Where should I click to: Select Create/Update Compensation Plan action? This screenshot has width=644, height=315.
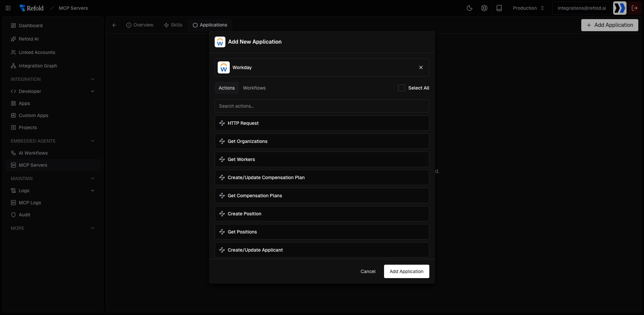[x=322, y=177]
